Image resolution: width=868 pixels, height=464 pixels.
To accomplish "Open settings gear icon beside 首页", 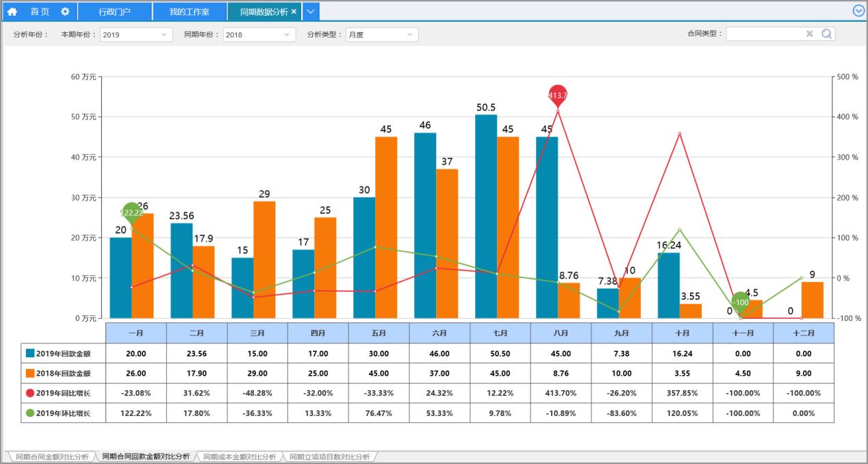I will (65, 12).
